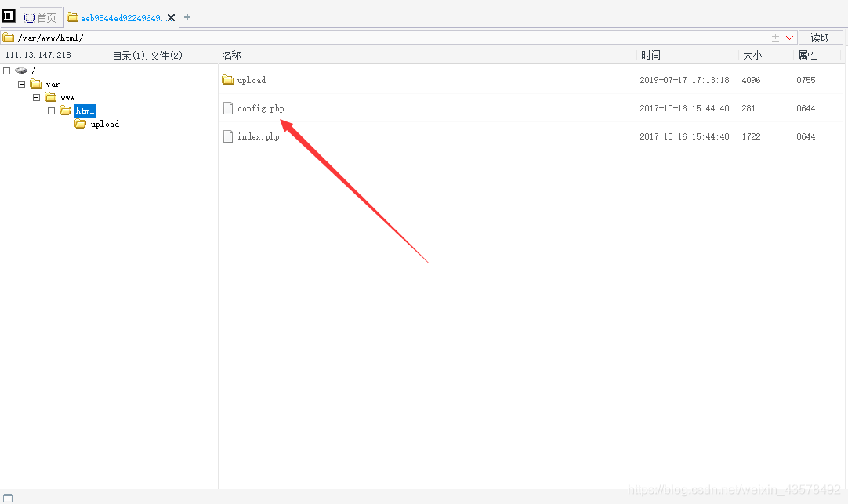Click the config.php permission value 0644
Image resolution: width=848 pixels, height=504 pixels.
(806, 108)
